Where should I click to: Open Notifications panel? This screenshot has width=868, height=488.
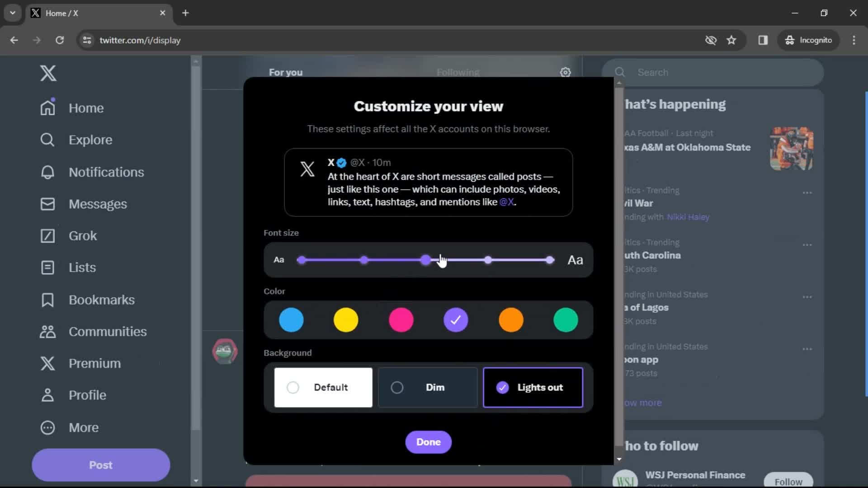pyautogui.click(x=106, y=172)
